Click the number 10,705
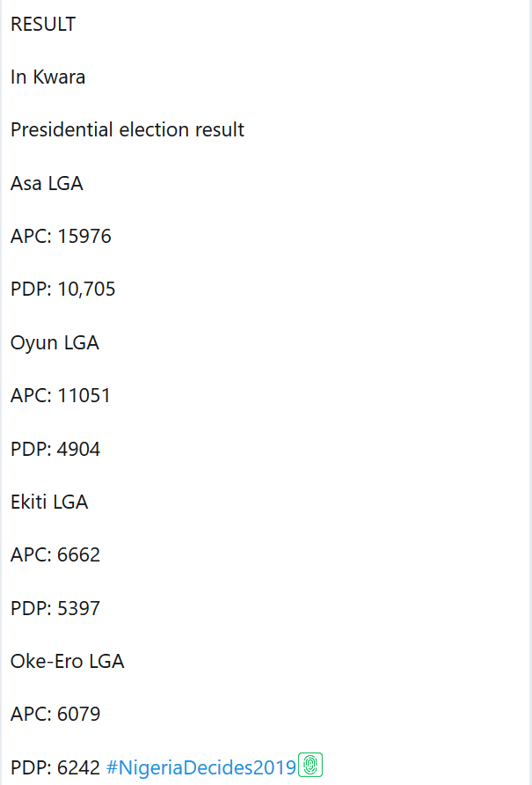 [x=86, y=290]
